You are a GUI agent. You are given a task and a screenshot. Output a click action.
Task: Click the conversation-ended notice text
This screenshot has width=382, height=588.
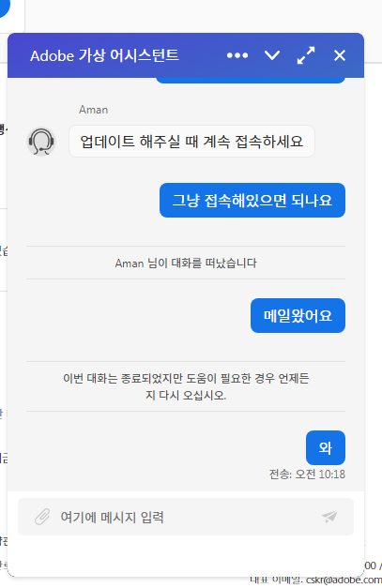(186, 386)
